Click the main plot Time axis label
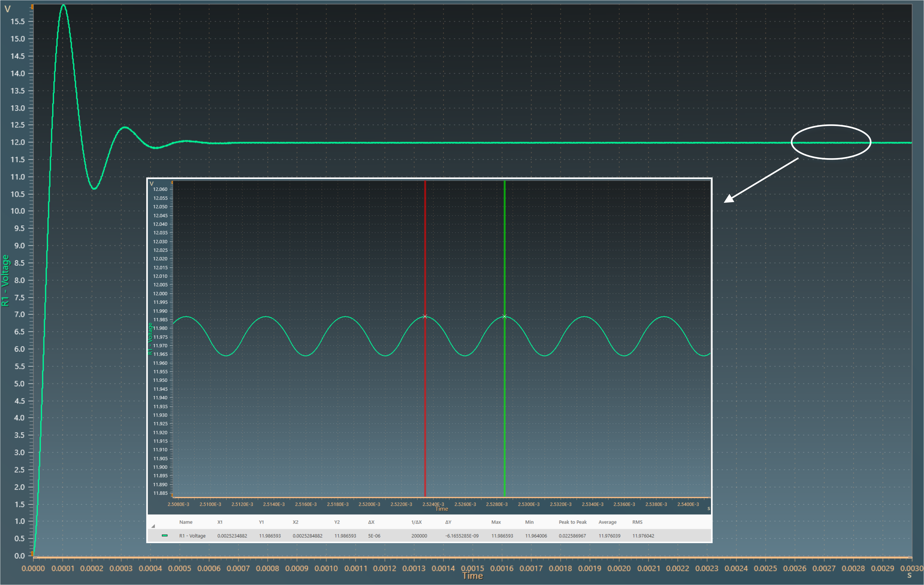This screenshot has width=924, height=585. coord(472,576)
